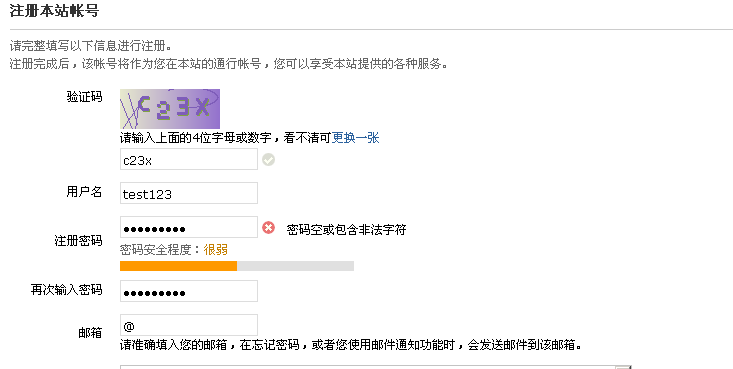733x369 pixels.
Task: Focus the 用户名 field containing test123
Action: (x=189, y=193)
